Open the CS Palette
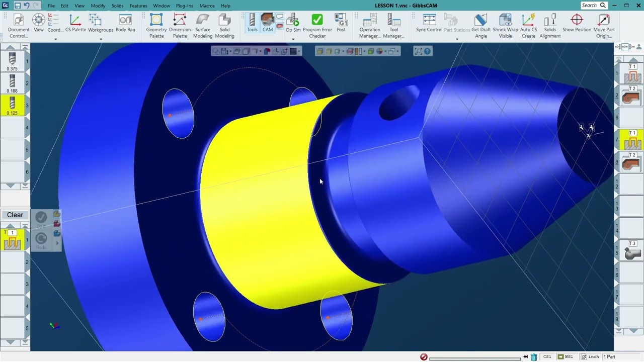 75,24
